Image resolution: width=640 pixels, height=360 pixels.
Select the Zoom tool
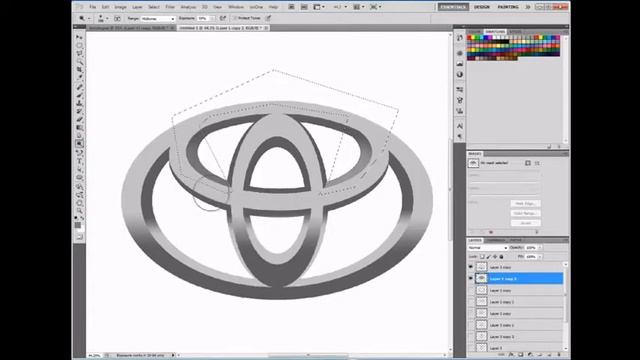click(x=79, y=211)
